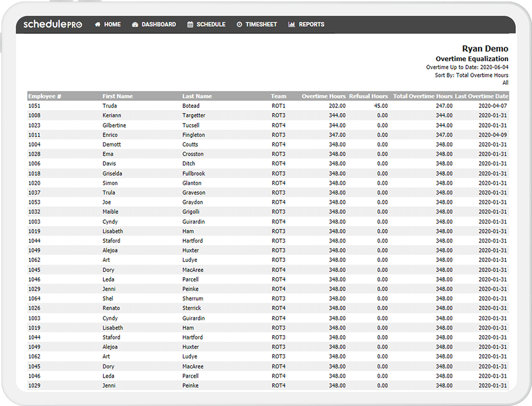The image size is (532, 406).
Task: Click last name Fingleton
Action: (x=194, y=135)
